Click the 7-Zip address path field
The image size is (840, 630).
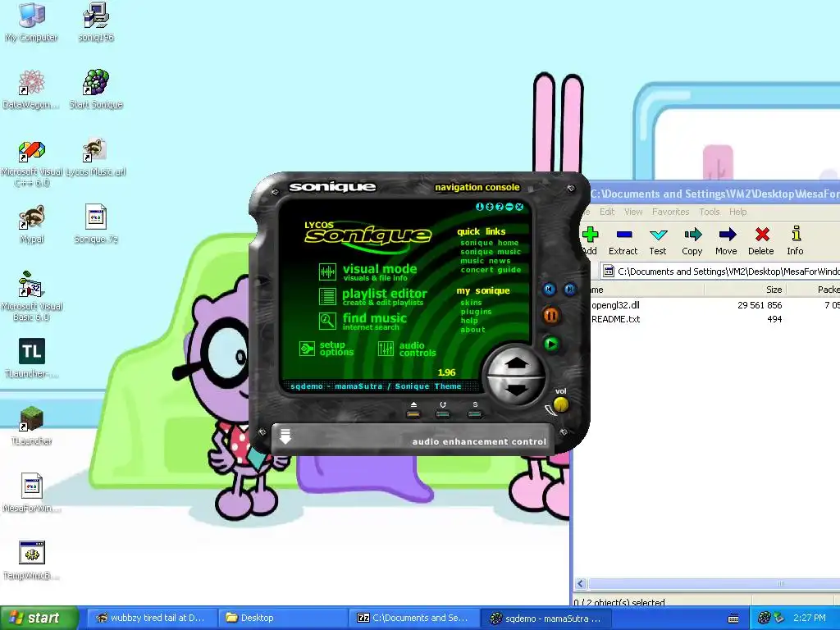pos(719,272)
